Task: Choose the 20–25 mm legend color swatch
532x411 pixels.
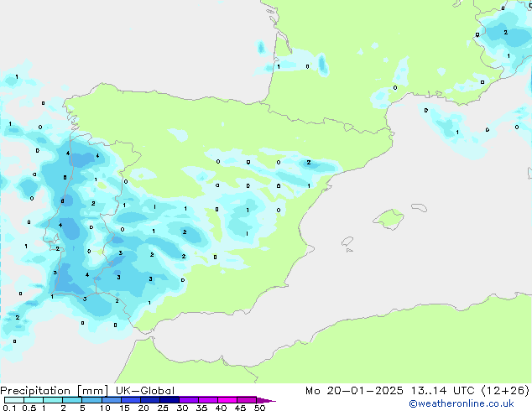Action: [149, 400]
